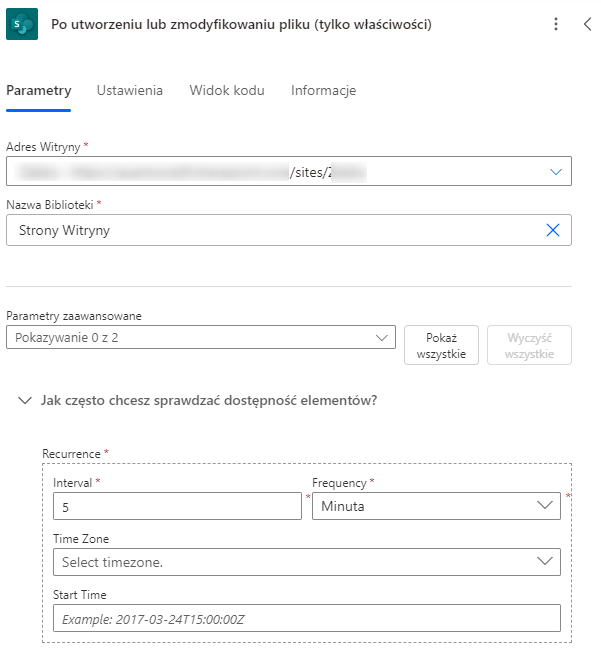
Task: Click the Pokaż wszystkie button
Action: coord(441,346)
